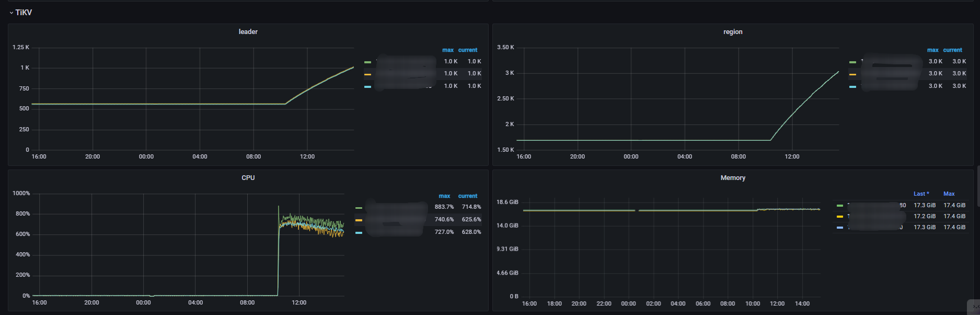The image size is (980, 315).
Task: Collapse the TiKV row chevron
Action: pos(11,13)
